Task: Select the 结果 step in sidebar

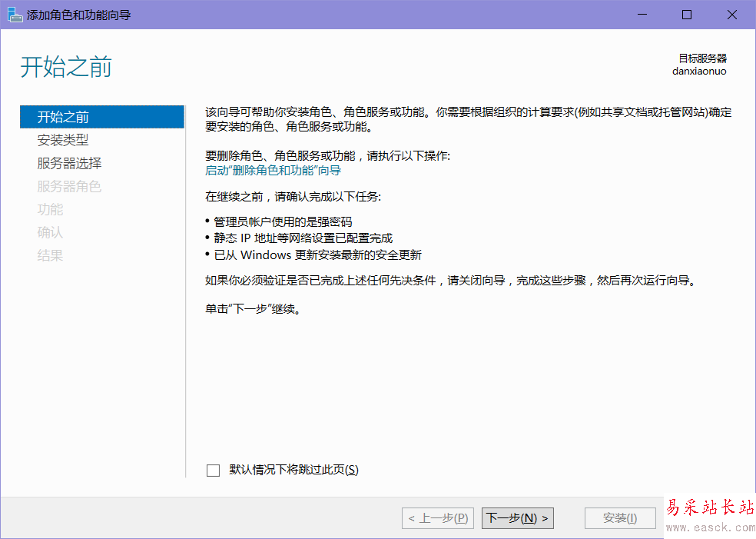Action: (x=50, y=255)
